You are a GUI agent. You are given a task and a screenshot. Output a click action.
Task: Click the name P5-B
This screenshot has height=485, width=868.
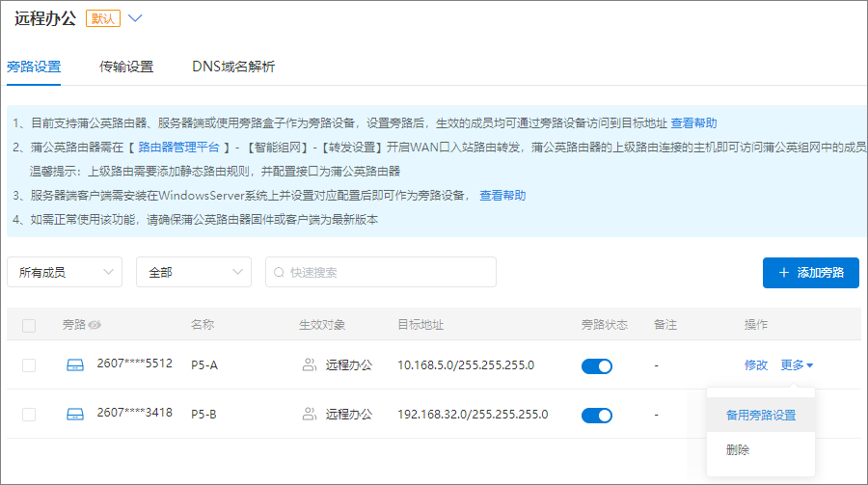click(x=203, y=415)
